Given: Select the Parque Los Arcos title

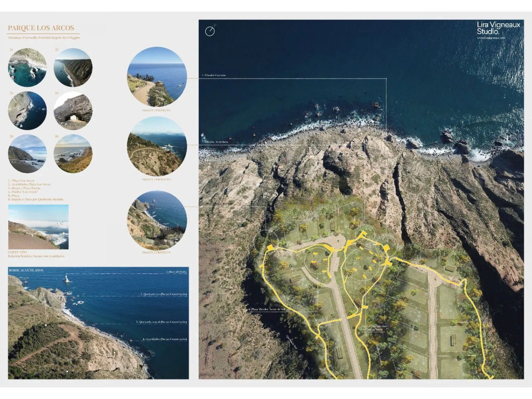Looking at the screenshot, I should (x=41, y=28).
